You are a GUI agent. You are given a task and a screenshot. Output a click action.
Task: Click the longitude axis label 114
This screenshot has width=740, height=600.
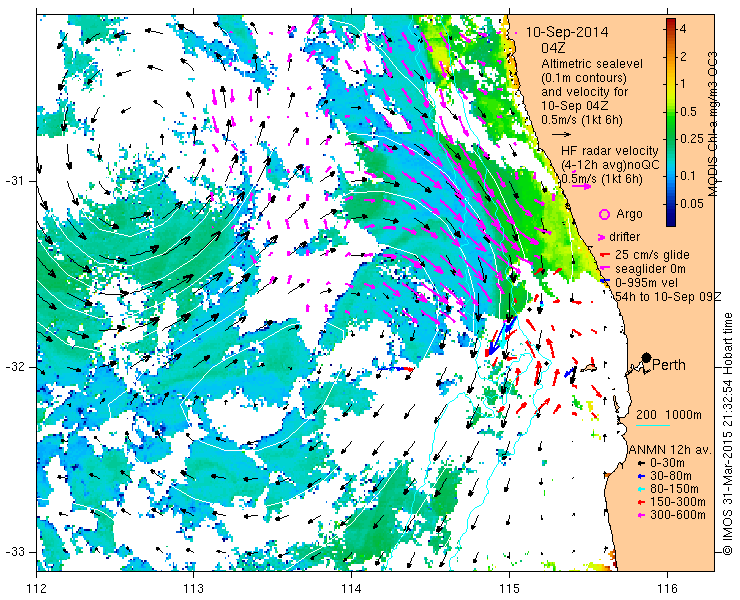tap(352, 588)
